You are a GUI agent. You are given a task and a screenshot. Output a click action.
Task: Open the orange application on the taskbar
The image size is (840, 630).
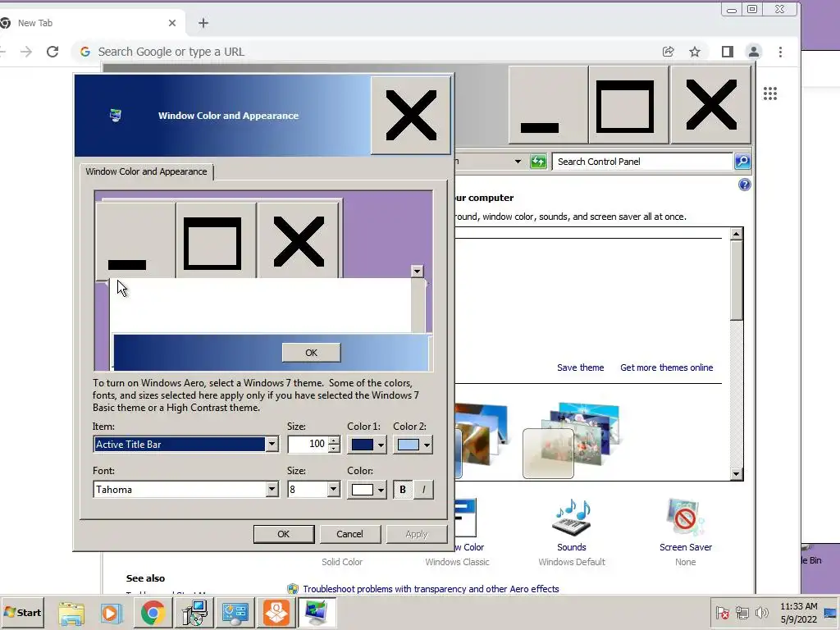click(x=276, y=613)
